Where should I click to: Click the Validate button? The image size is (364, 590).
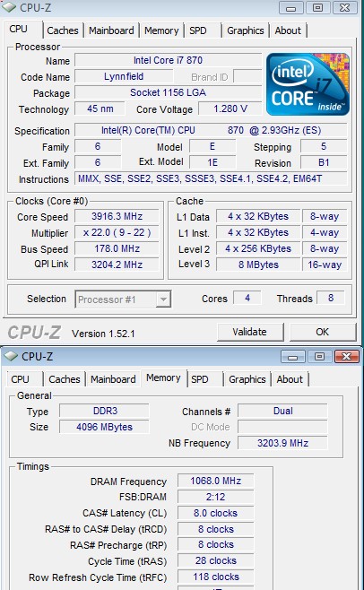tap(250, 332)
